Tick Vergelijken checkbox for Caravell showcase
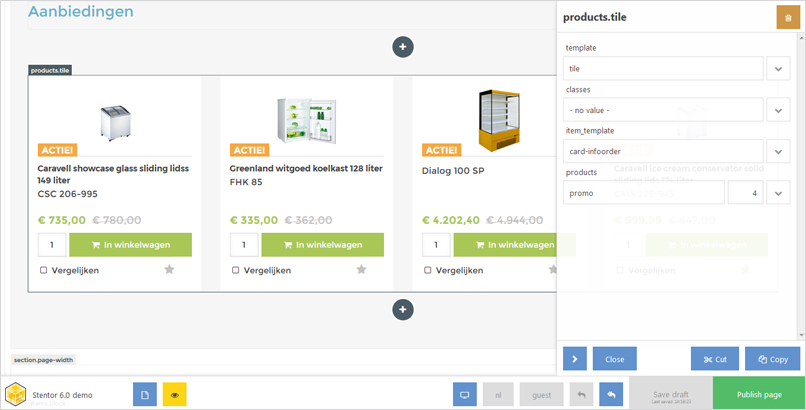Screen dimensions: 806x410 coord(43,270)
